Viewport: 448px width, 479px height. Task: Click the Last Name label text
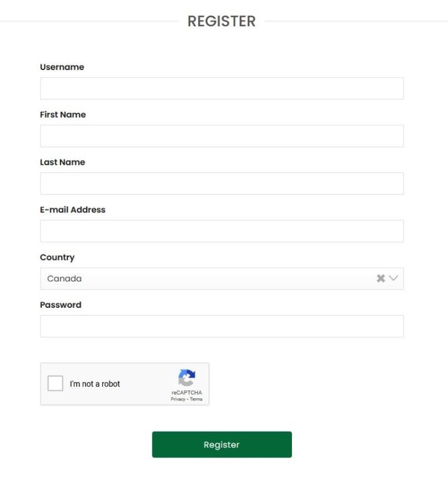[63, 162]
